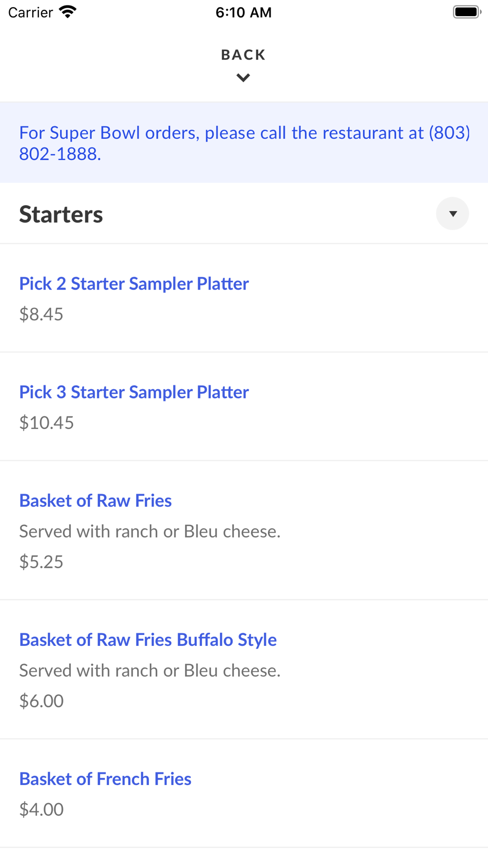Open Basket of French Fries item
The width and height of the screenshot is (488, 868).
point(105,779)
